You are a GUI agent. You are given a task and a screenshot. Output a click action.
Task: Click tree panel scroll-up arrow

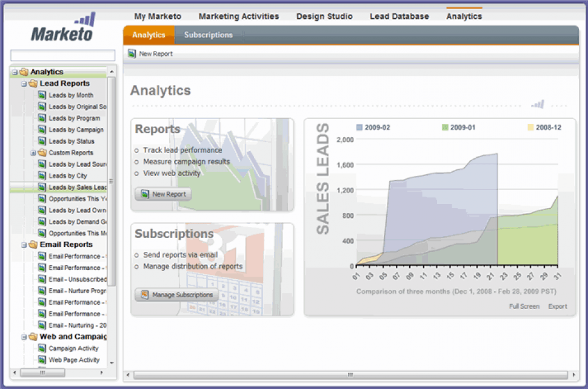point(112,72)
